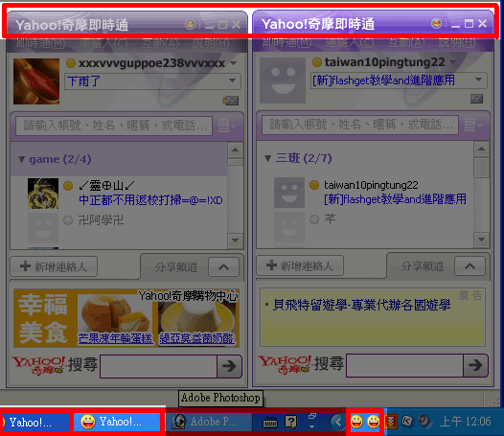Open list view options in left window

pyautogui.click(x=226, y=126)
